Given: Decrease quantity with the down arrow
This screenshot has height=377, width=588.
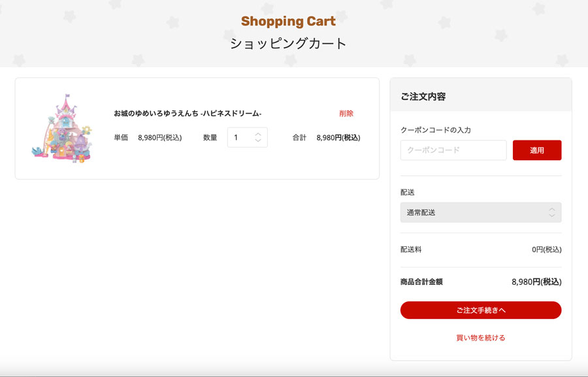Looking at the screenshot, I should tap(258, 140).
